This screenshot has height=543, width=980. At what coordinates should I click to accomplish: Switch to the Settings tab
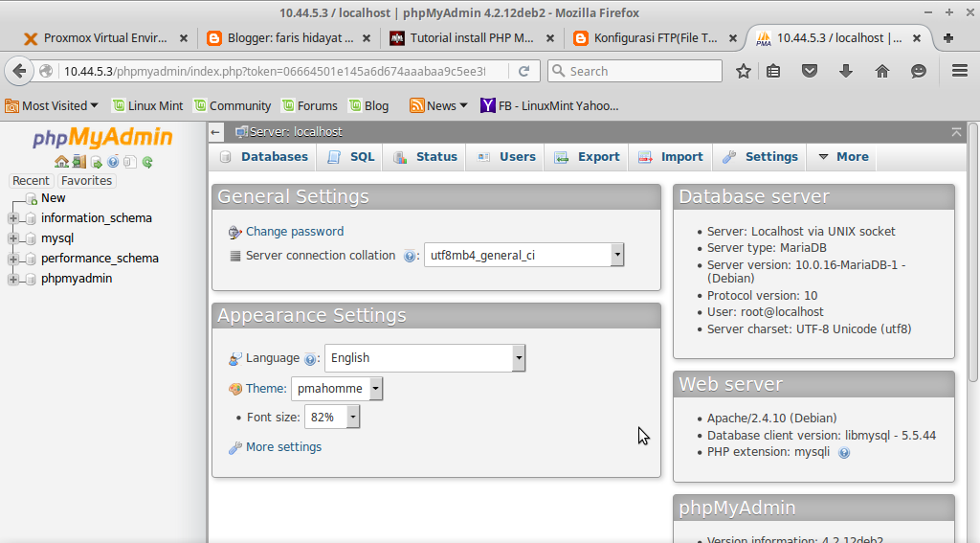tap(759, 156)
